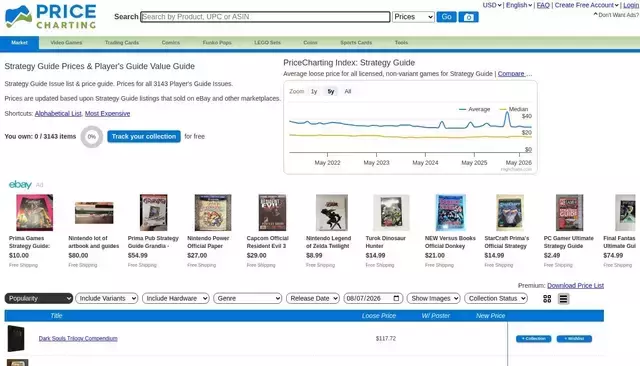Set chart zoom to All
The height and width of the screenshot is (366, 640).
348,91
